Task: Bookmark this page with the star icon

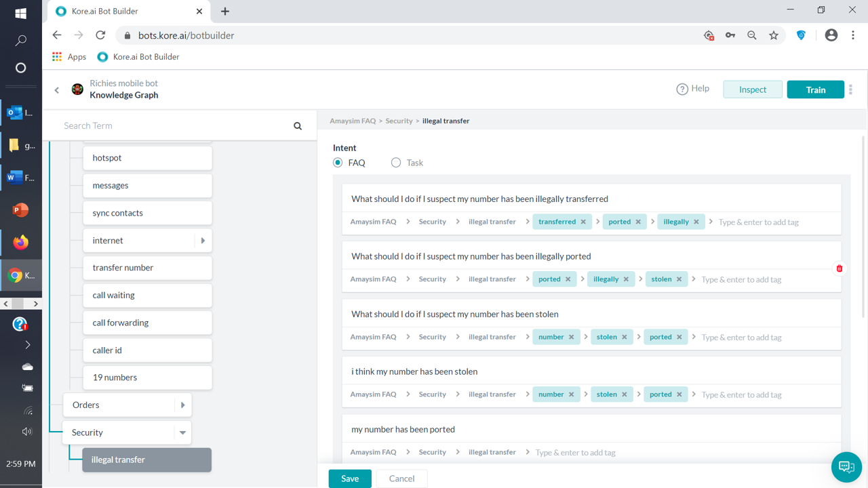Action: click(x=774, y=35)
